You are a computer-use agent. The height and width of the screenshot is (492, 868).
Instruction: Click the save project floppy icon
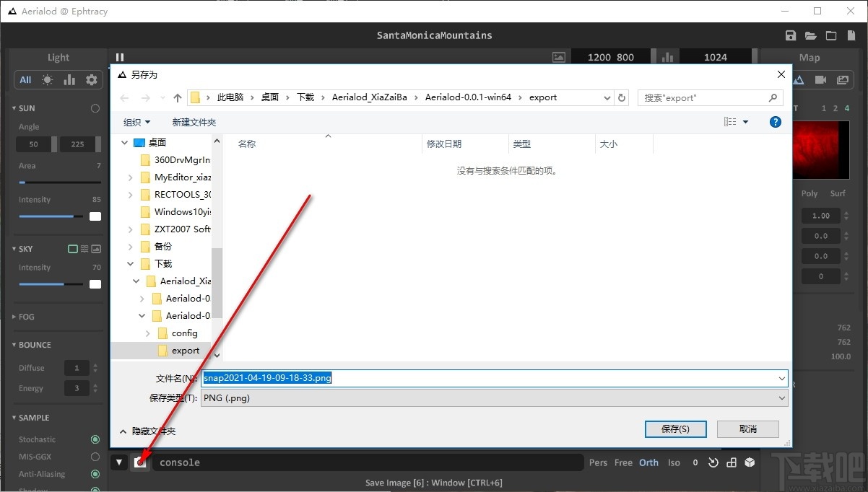pos(791,35)
